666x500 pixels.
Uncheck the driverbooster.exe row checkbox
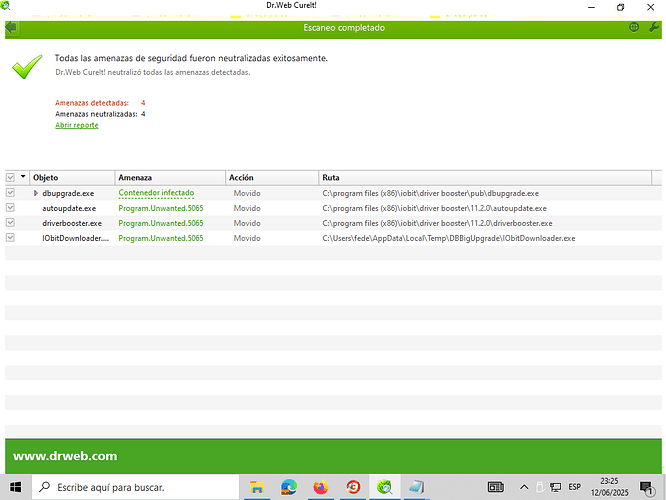tap(10, 223)
